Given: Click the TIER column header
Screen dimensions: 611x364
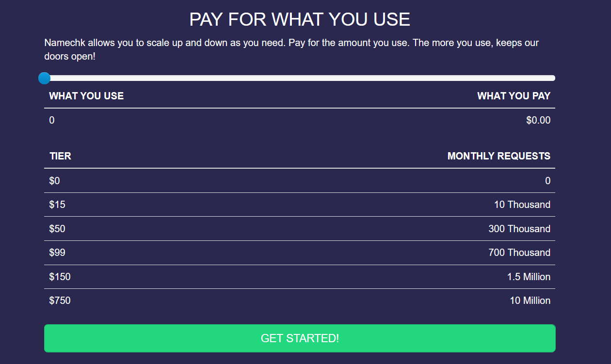Looking at the screenshot, I should coord(60,156).
